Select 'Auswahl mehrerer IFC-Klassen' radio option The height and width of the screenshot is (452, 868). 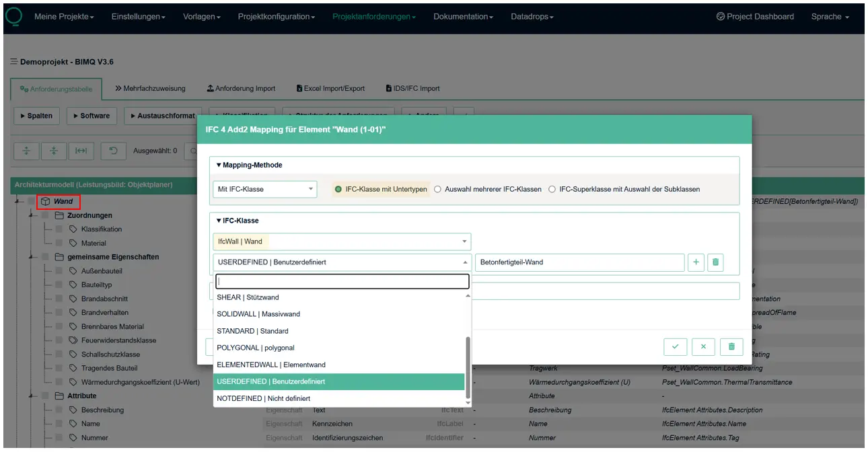click(438, 189)
